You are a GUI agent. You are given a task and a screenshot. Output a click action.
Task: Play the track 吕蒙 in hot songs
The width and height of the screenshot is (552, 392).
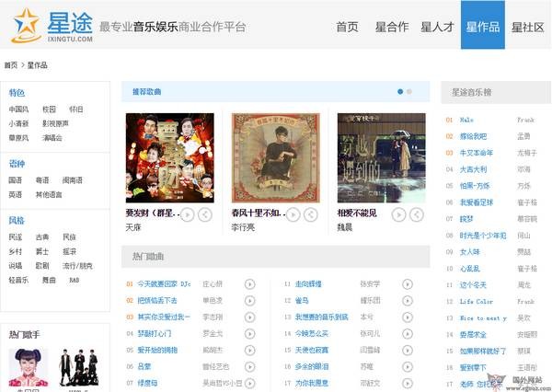[x=250, y=366]
